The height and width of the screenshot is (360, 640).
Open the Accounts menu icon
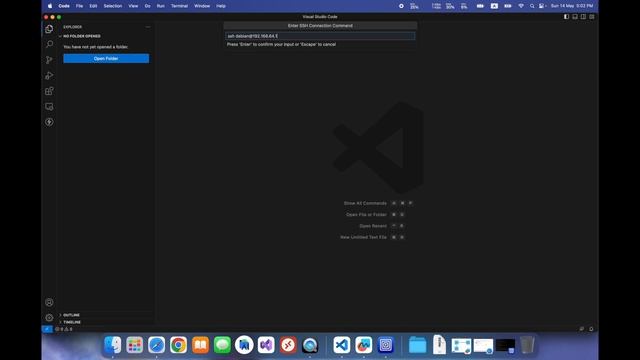click(x=49, y=302)
